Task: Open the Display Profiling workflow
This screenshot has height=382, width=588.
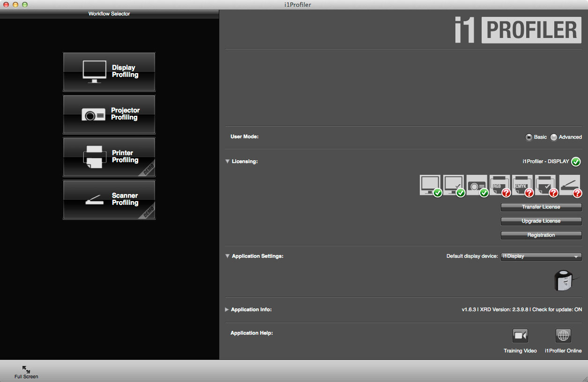Action: (x=109, y=72)
